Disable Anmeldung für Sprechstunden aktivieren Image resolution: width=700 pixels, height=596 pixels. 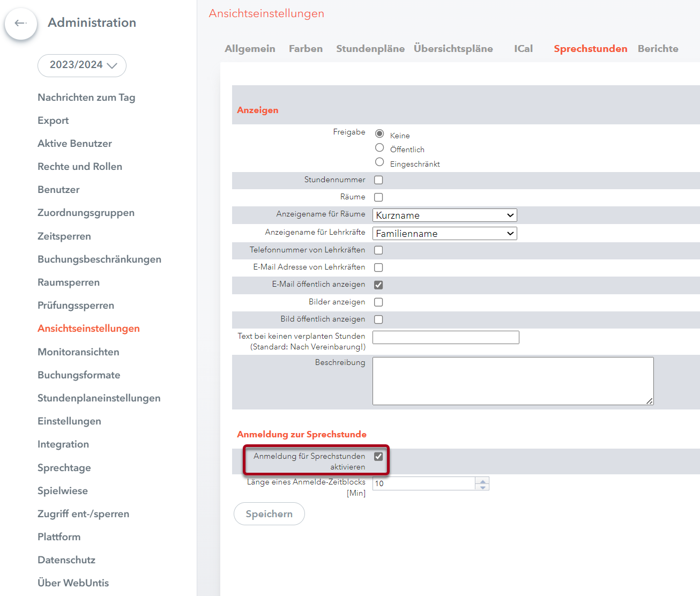pos(378,457)
